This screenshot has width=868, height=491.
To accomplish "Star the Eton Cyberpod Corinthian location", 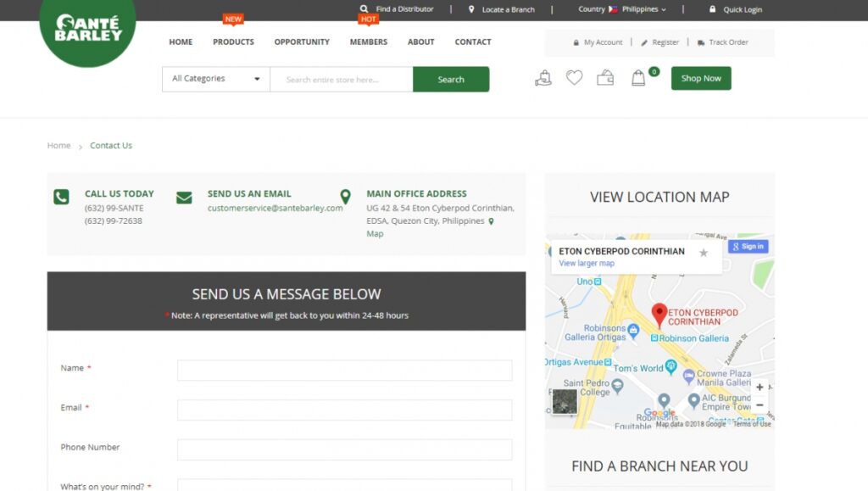I will (703, 253).
